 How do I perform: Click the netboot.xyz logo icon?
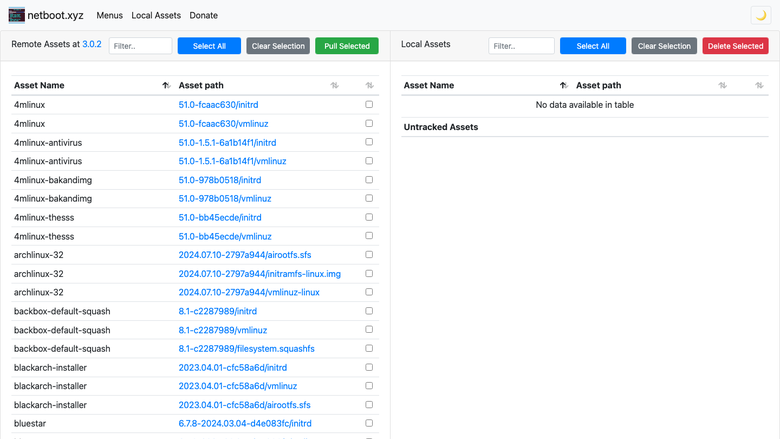(x=16, y=15)
